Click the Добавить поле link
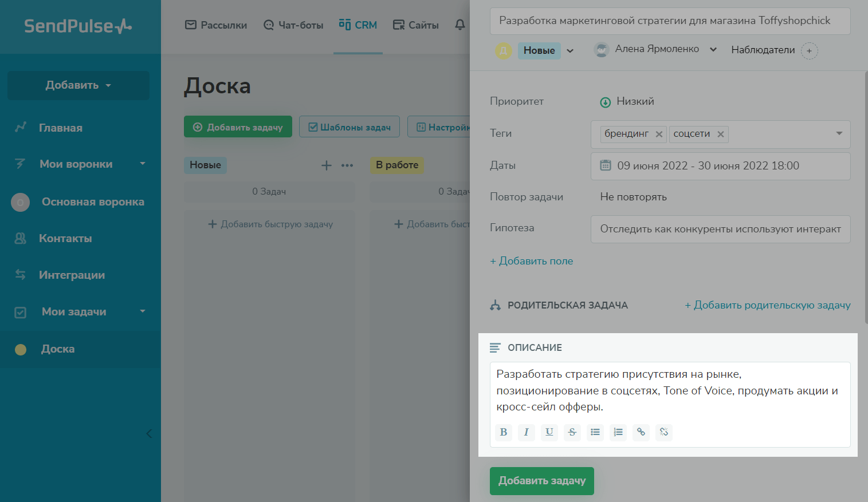Viewport: 868px width, 502px height. tap(531, 261)
